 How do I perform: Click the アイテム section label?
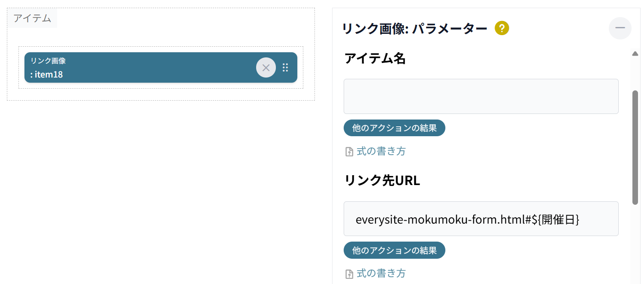(32, 18)
